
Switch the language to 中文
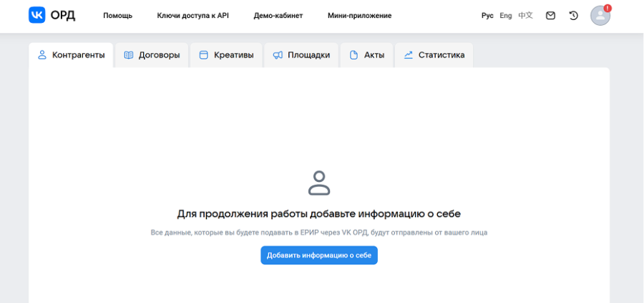point(525,15)
